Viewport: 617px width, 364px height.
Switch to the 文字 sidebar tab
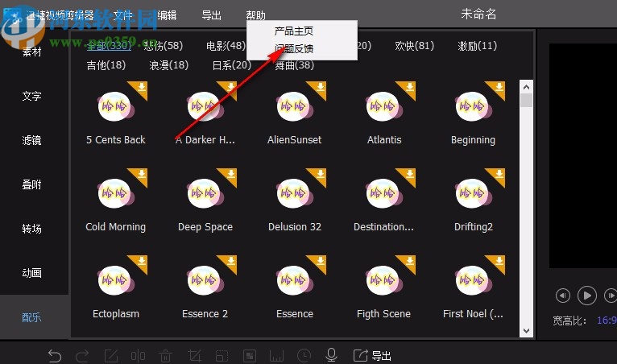(x=32, y=96)
